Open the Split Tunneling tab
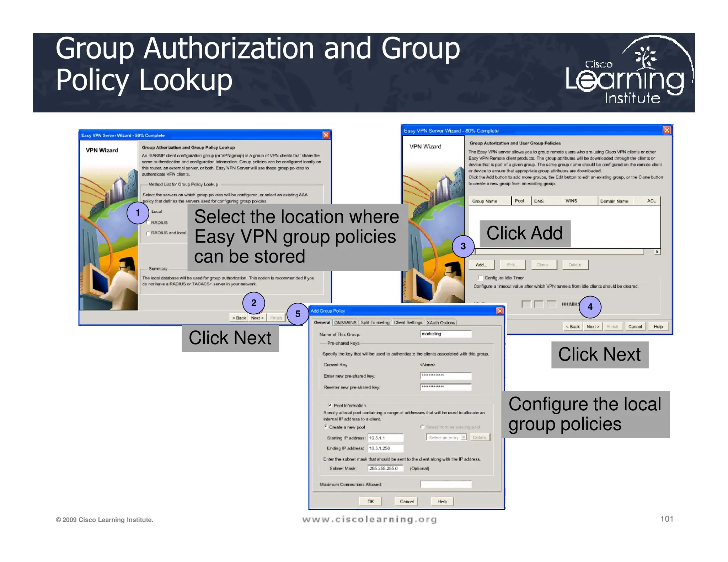The width and height of the screenshot is (728, 562). tap(375, 323)
